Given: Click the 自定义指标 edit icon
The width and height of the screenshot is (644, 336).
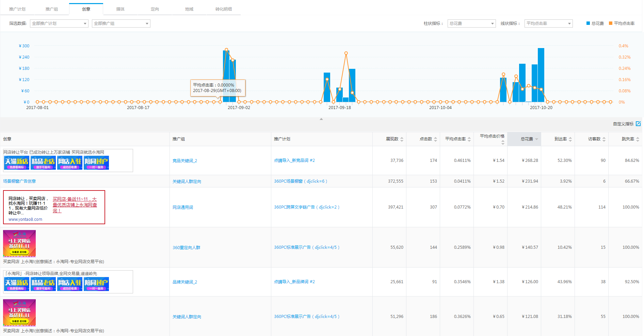Looking at the screenshot, I should pos(638,124).
